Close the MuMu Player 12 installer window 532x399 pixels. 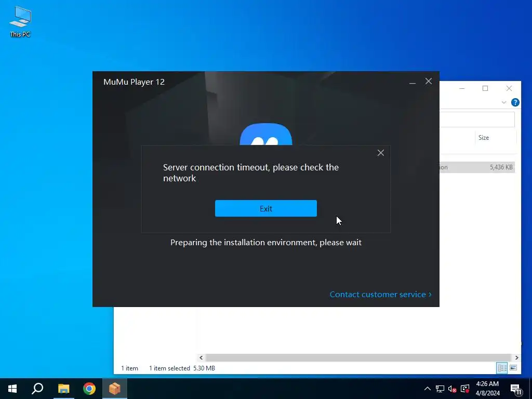point(429,82)
